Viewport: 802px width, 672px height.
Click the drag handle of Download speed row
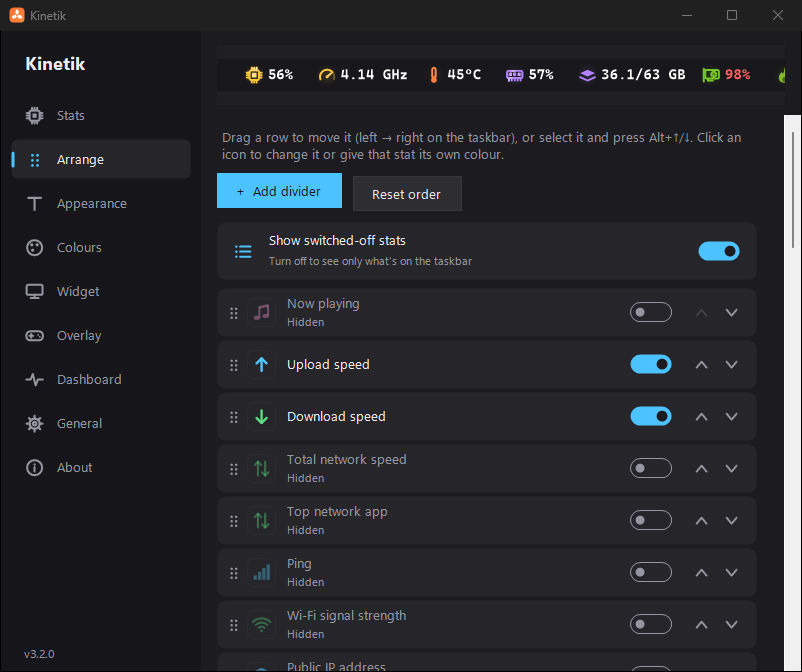pos(234,417)
